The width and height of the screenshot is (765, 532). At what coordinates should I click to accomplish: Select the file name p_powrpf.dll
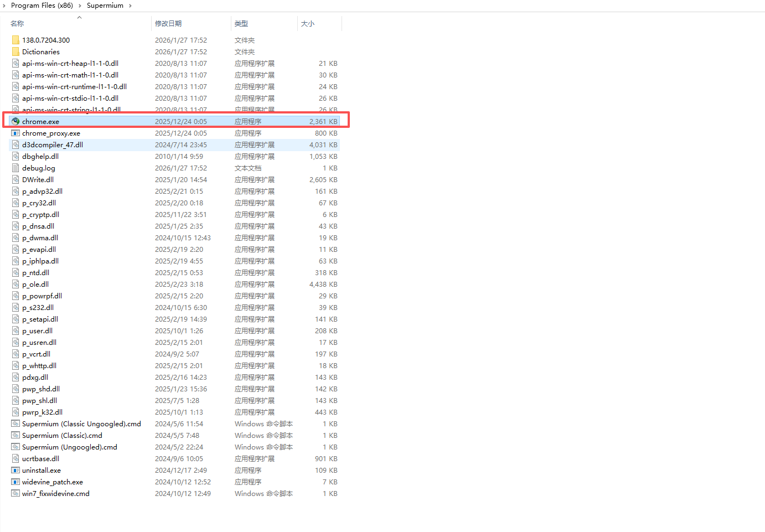[x=42, y=296]
